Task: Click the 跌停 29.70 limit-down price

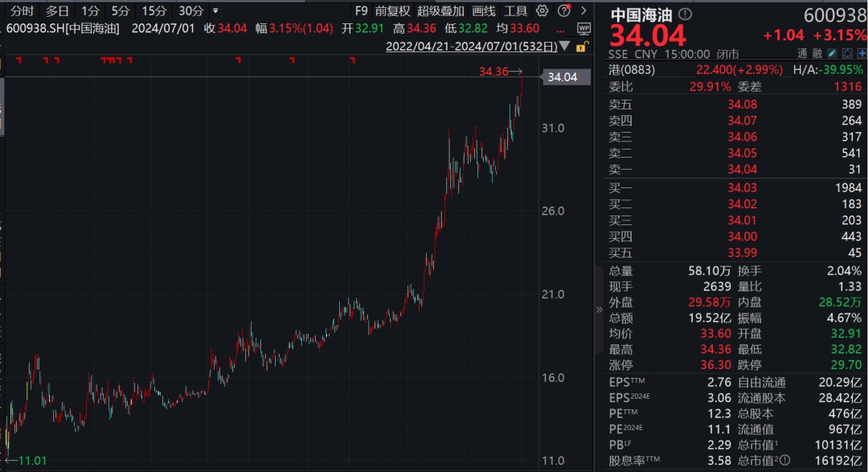Action: click(846, 365)
